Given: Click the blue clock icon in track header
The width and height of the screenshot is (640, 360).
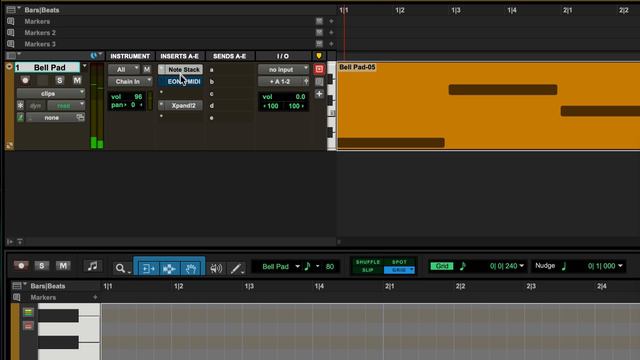Looking at the screenshot, I should [x=94, y=56].
